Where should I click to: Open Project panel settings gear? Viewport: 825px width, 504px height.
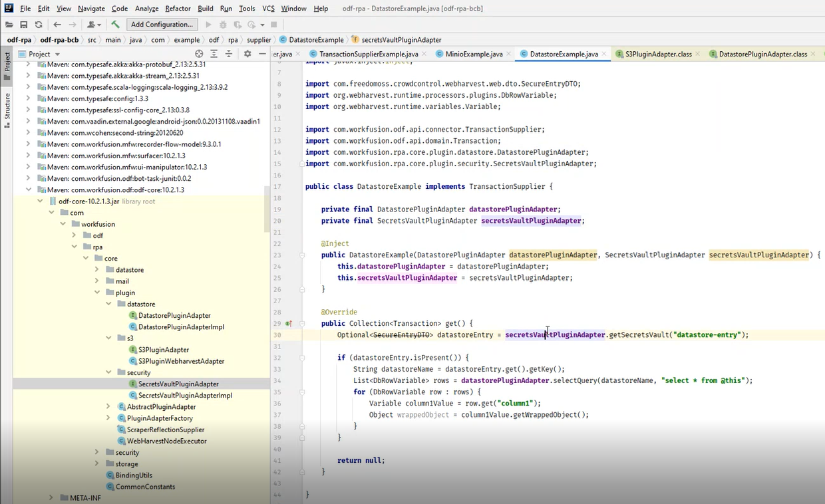coord(247,54)
